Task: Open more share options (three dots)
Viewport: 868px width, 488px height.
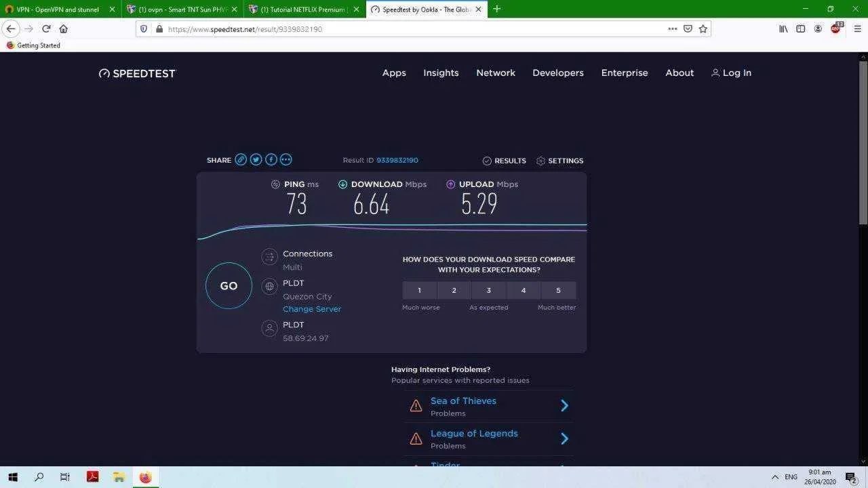Action: 285,160
